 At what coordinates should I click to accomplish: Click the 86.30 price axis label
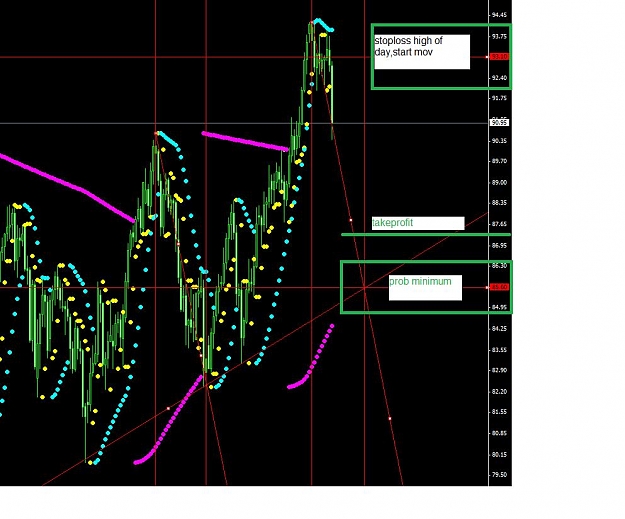(x=499, y=265)
